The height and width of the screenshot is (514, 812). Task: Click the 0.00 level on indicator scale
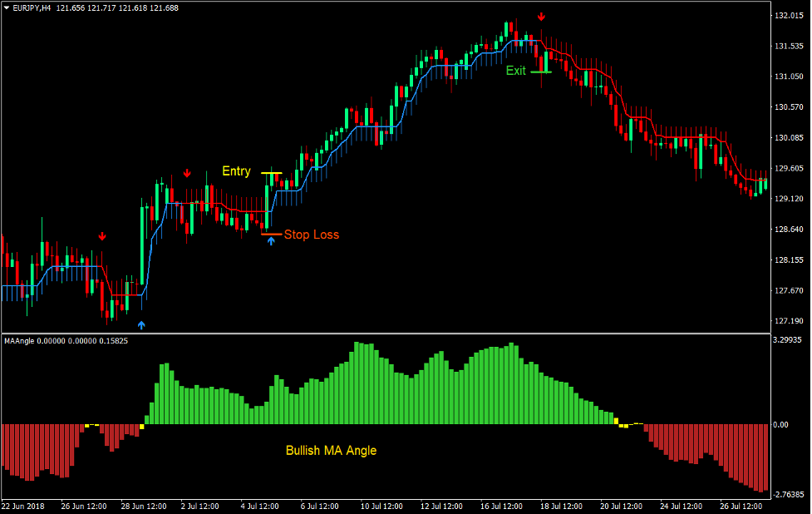point(781,424)
